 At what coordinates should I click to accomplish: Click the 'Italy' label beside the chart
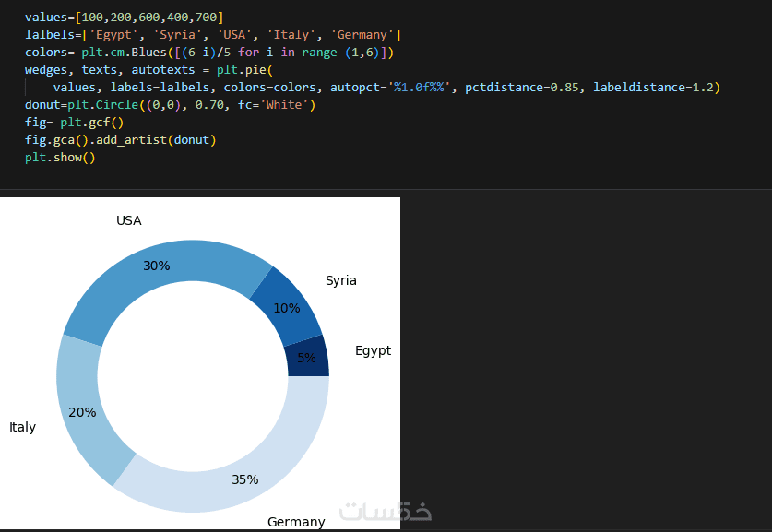(22, 427)
